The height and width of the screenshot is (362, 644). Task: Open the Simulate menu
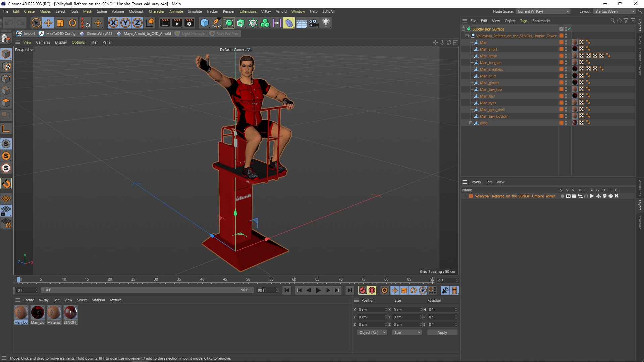point(195,11)
